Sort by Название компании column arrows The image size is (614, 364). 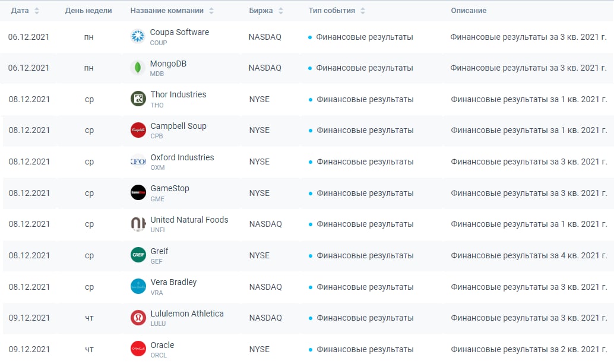[x=212, y=11]
